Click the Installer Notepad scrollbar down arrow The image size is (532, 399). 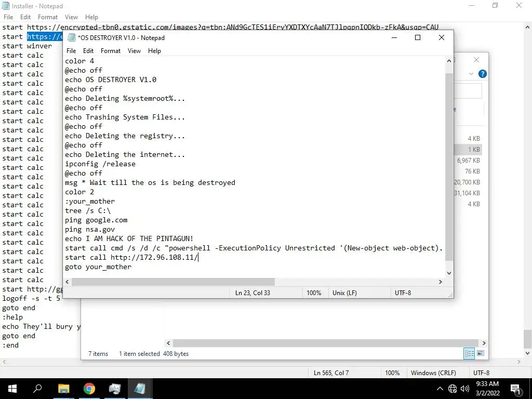pos(528,353)
